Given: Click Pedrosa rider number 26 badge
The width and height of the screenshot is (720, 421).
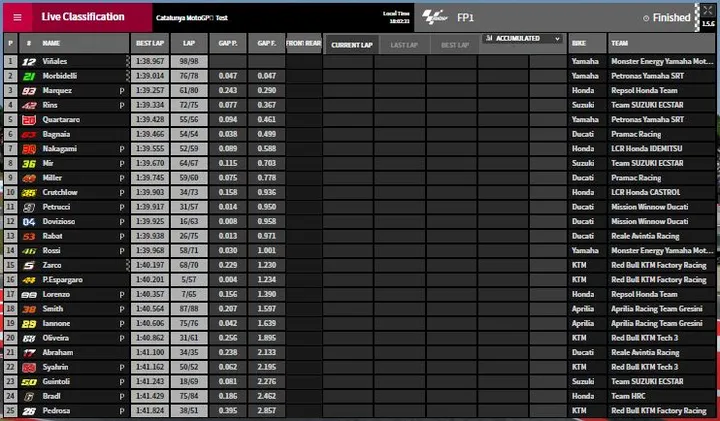Looking at the screenshot, I should 29,411.
